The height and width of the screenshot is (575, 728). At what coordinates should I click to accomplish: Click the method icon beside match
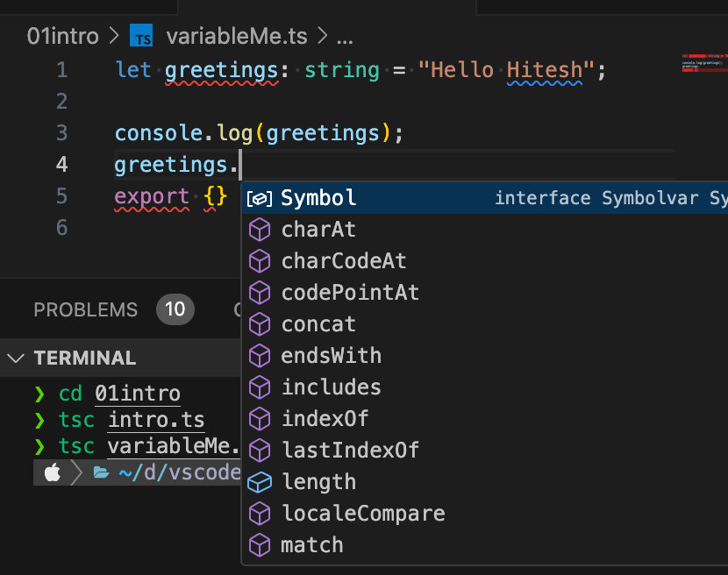[x=260, y=546]
